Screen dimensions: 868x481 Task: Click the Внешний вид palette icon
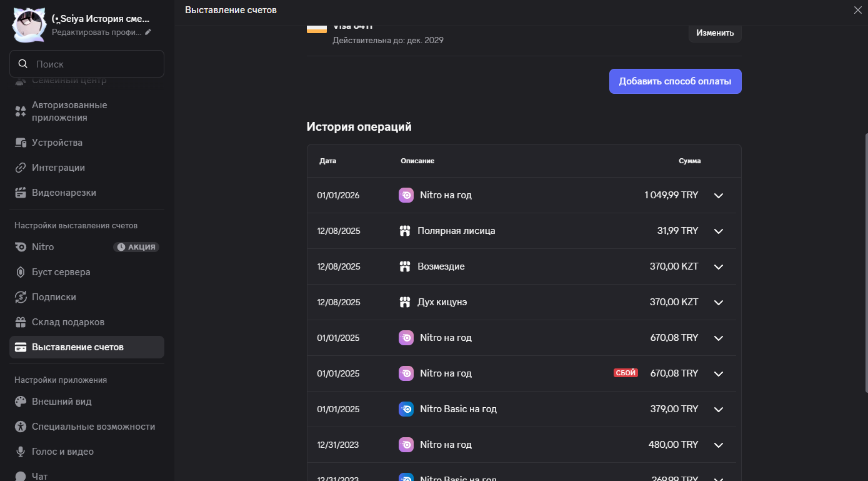(x=21, y=402)
